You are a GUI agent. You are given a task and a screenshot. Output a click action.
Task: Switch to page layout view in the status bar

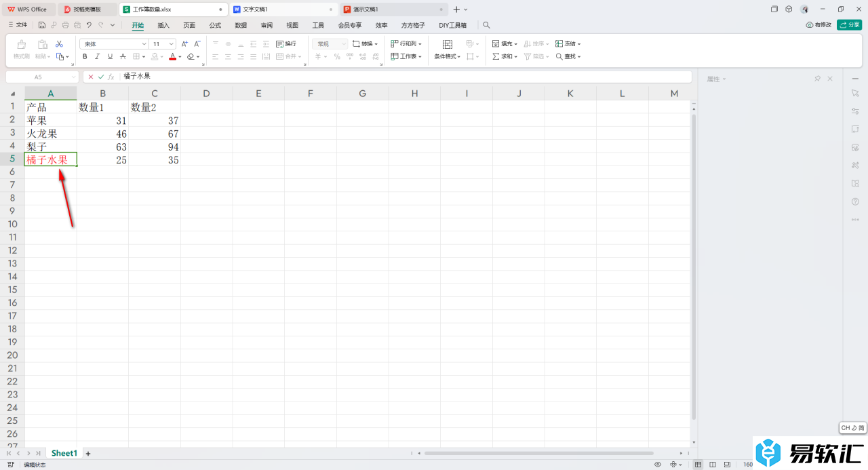713,464
